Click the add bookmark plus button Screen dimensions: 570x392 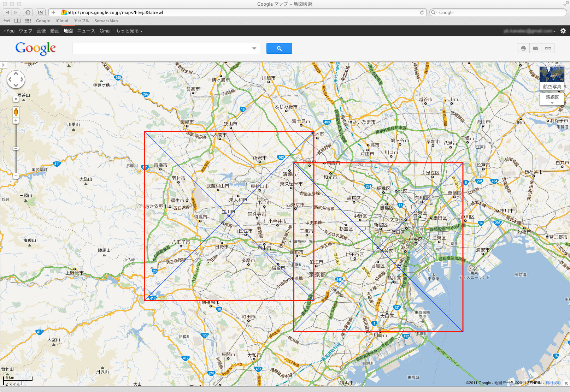click(53, 12)
